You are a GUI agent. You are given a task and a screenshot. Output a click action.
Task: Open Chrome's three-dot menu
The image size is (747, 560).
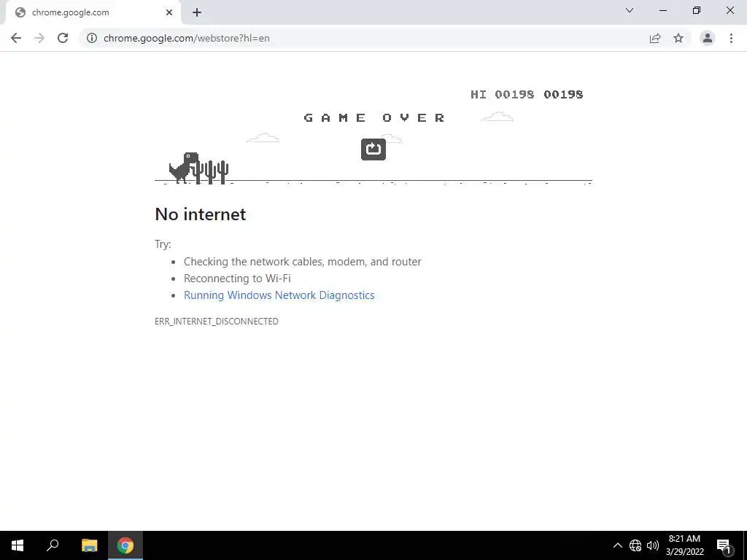(x=731, y=38)
